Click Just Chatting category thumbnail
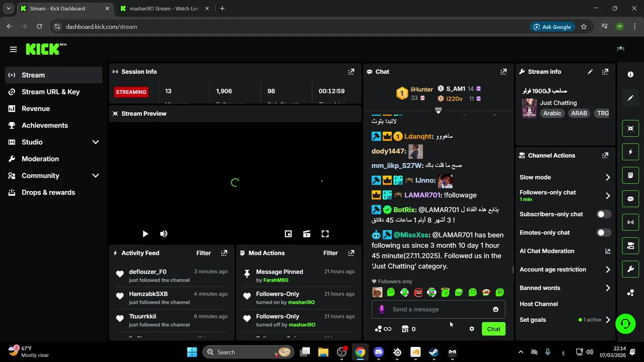The height and width of the screenshot is (362, 644). click(x=529, y=108)
